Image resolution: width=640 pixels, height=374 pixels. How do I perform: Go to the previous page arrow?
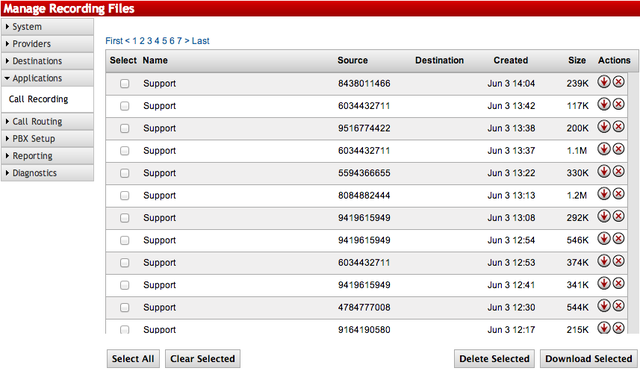point(127,41)
